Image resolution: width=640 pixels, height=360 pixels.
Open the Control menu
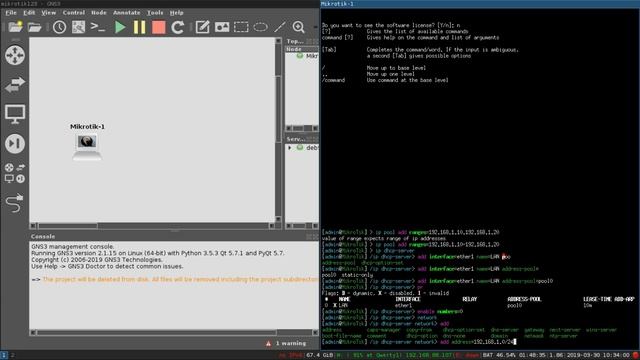[73, 13]
